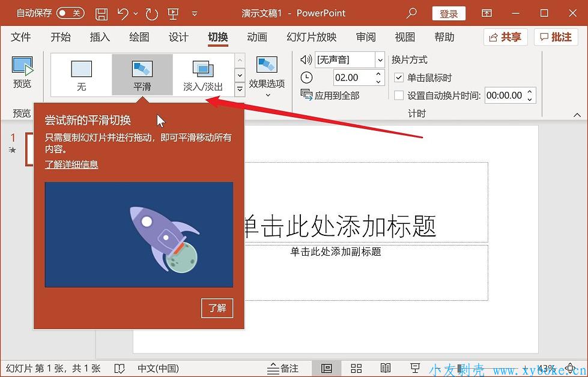
Task: Open the 了解详细信息 link
Action: point(71,164)
